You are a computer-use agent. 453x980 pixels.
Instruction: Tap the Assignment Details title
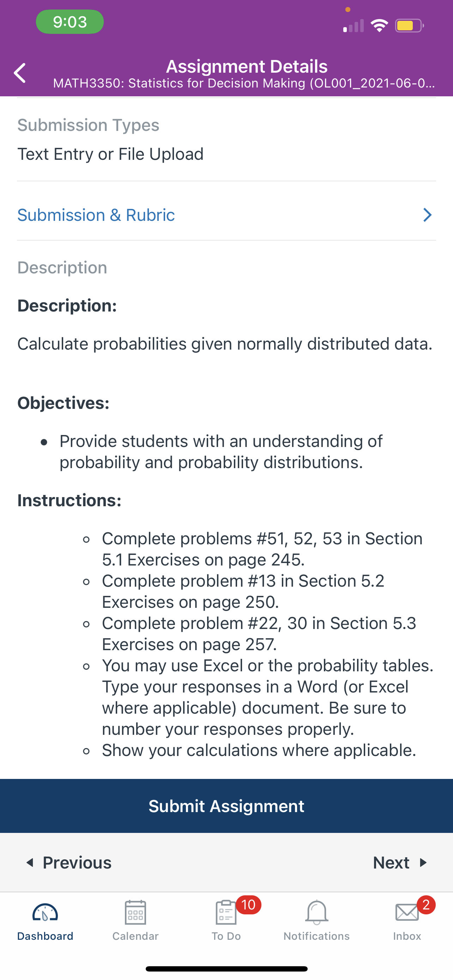pos(247,66)
